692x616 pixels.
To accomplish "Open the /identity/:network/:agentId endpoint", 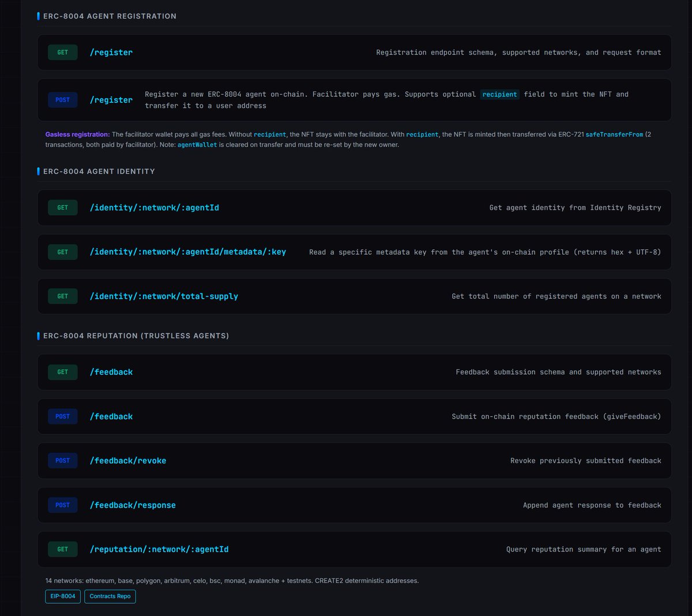I will tap(155, 208).
